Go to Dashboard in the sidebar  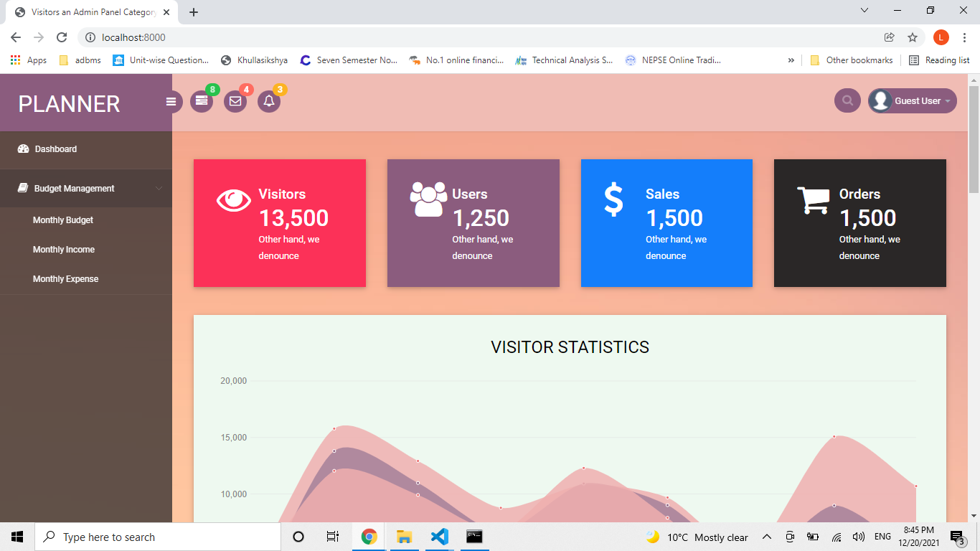coord(56,149)
